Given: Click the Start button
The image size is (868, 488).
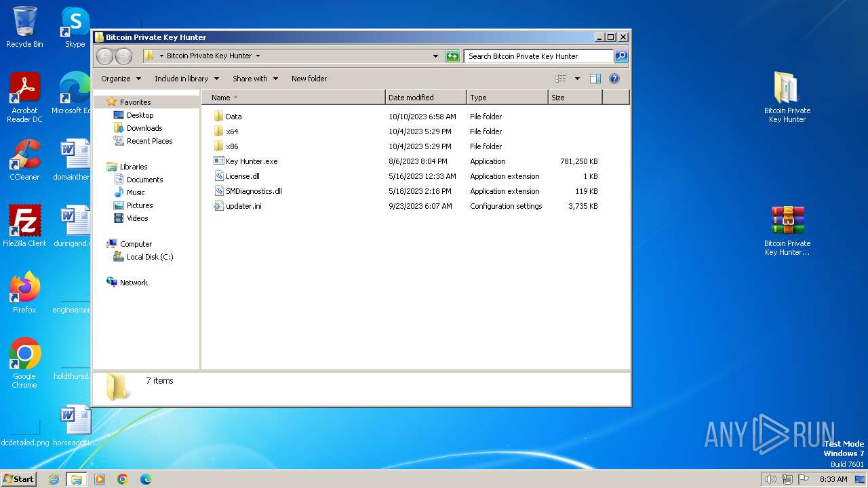Looking at the screenshot, I should click(18, 479).
